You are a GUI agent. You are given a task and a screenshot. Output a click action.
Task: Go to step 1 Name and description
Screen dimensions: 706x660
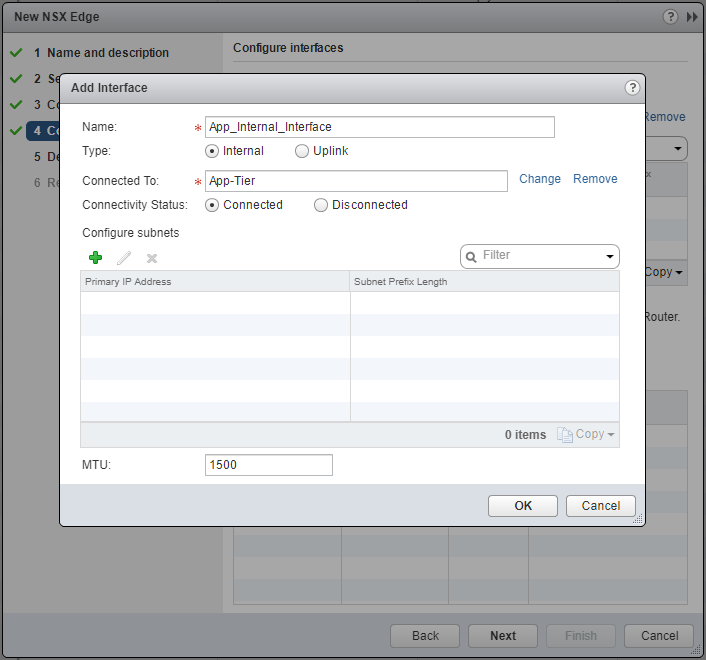pyautogui.click(x=108, y=53)
